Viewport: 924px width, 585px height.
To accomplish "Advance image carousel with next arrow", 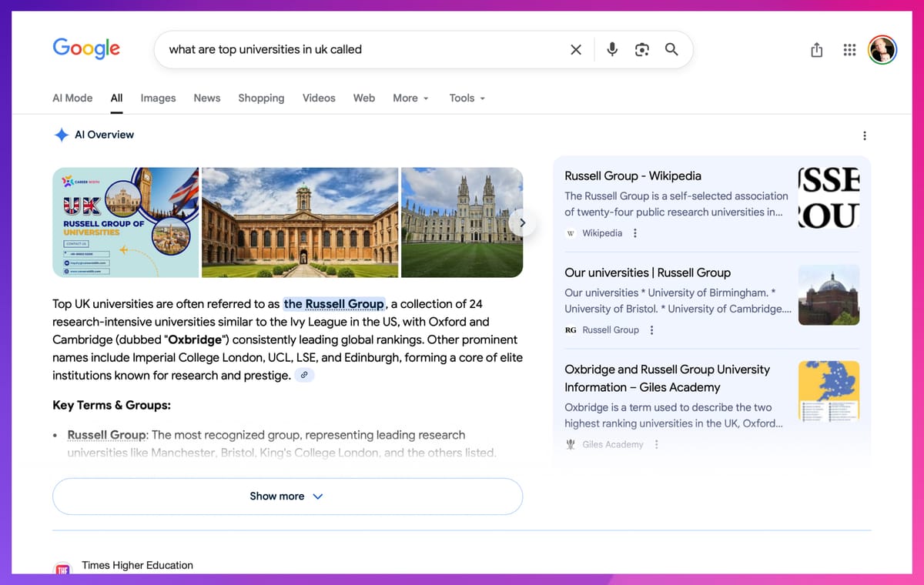I will pyautogui.click(x=522, y=222).
